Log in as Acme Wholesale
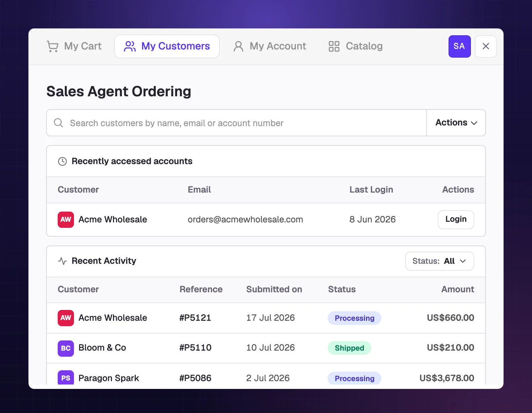Screen dimensions: 532x413 456,219
